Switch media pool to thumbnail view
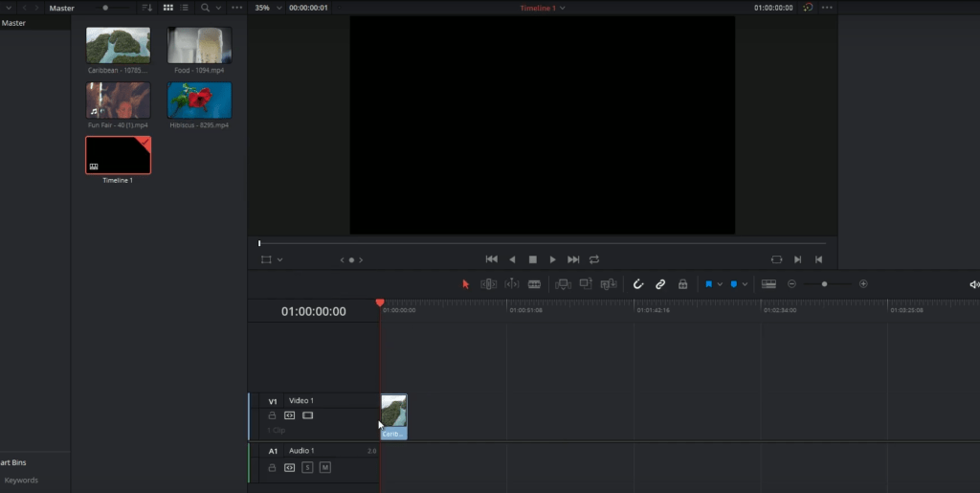 coord(168,8)
